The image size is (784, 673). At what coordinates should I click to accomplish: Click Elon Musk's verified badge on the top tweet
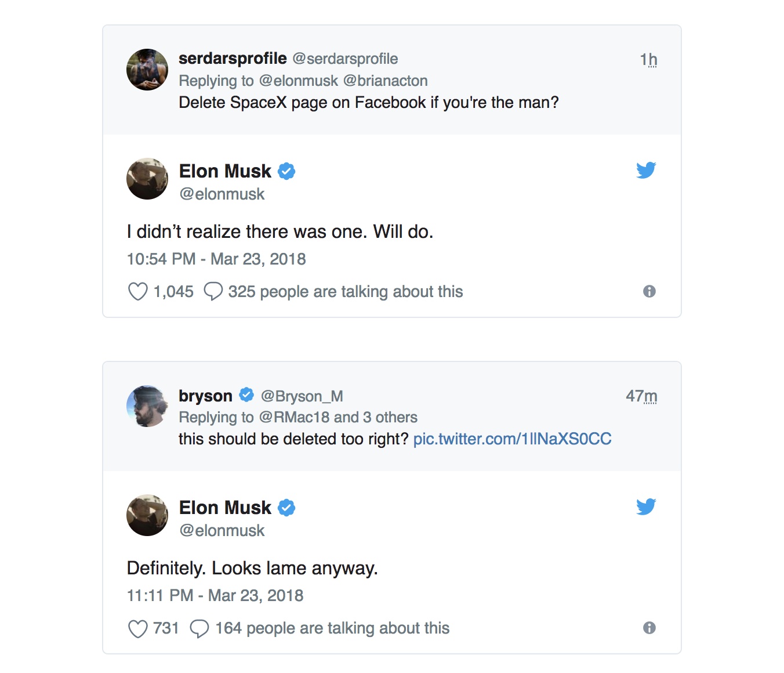[286, 170]
